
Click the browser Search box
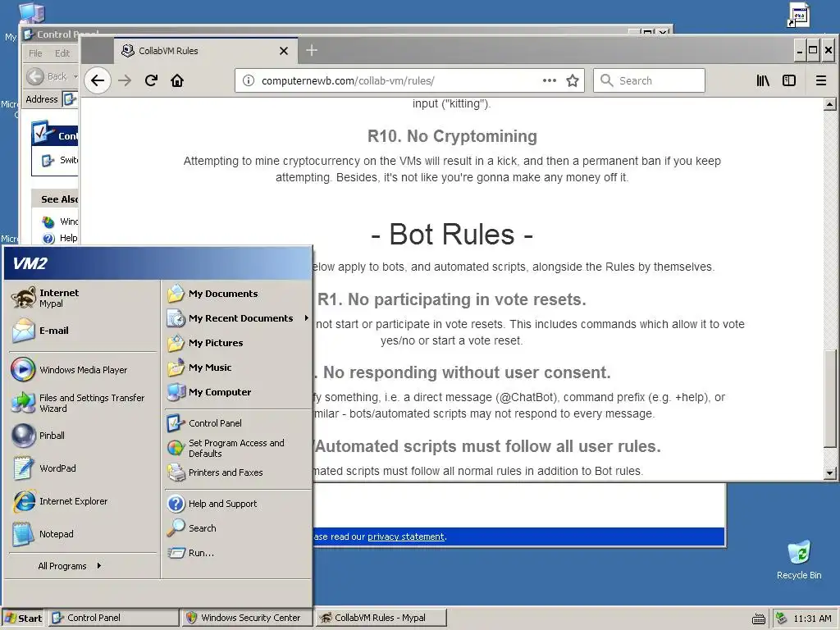tap(649, 81)
